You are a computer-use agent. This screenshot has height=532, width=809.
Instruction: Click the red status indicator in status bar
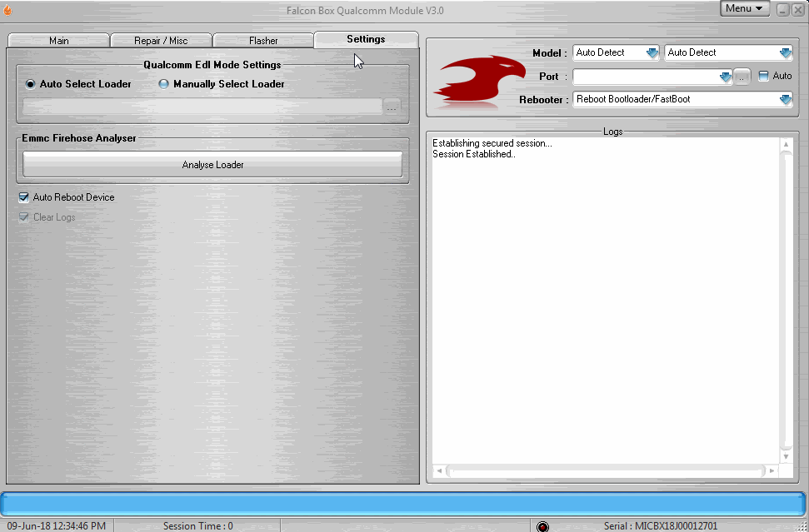(542, 526)
